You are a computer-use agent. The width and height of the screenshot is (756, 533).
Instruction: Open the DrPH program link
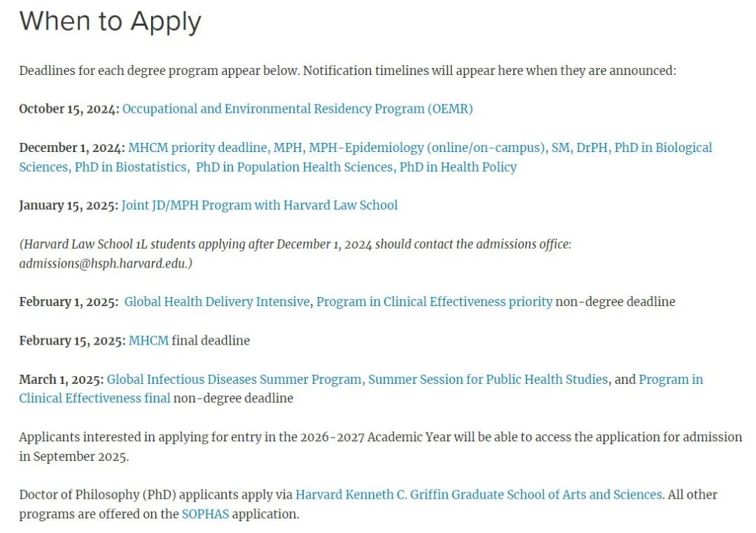pyautogui.click(x=593, y=148)
